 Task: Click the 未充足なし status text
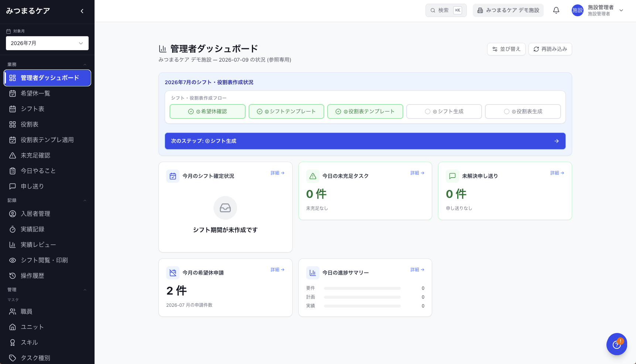pyautogui.click(x=317, y=208)
